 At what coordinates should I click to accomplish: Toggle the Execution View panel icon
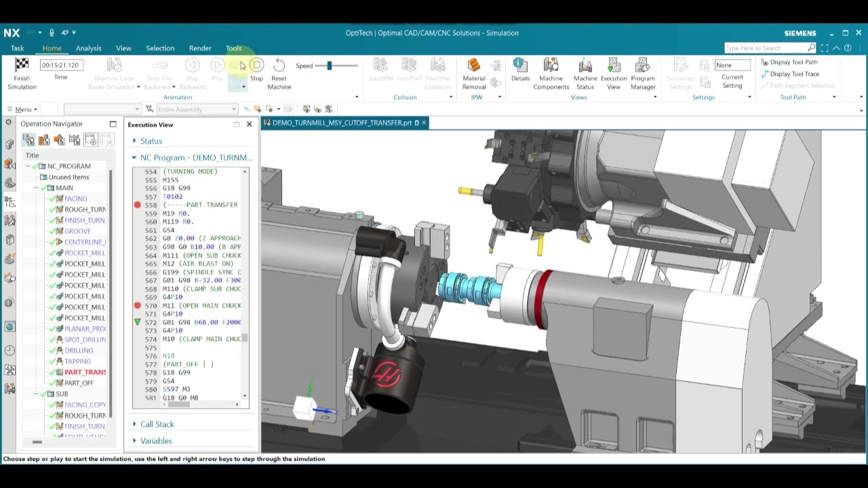(x=614, y=65)
